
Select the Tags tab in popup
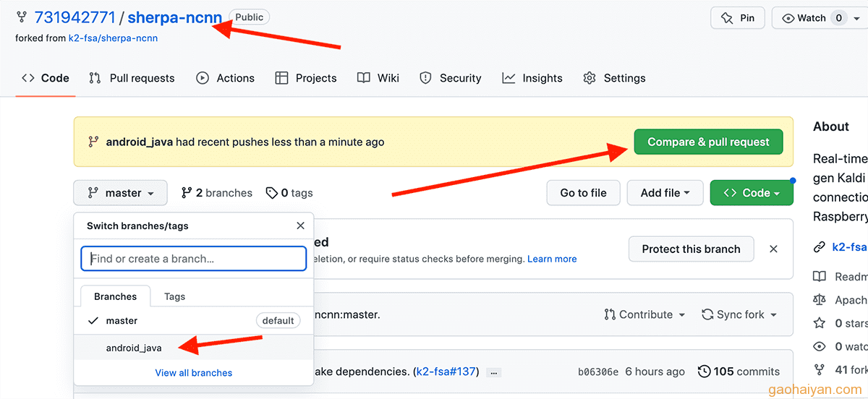click(174, 296)
